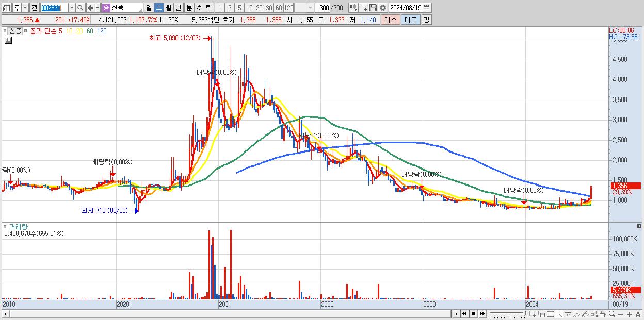Click the add line indicator icon
644x320 pixels.
click(363, 8)
